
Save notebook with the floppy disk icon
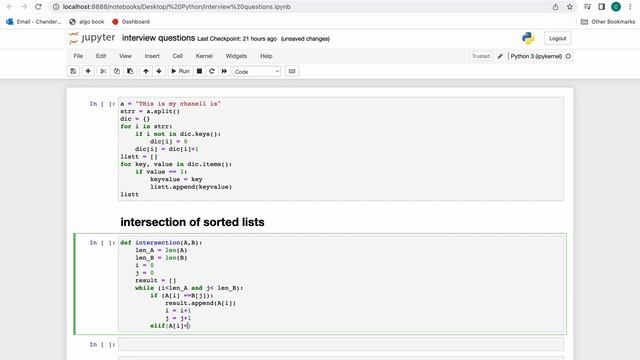tap(73, 71)
